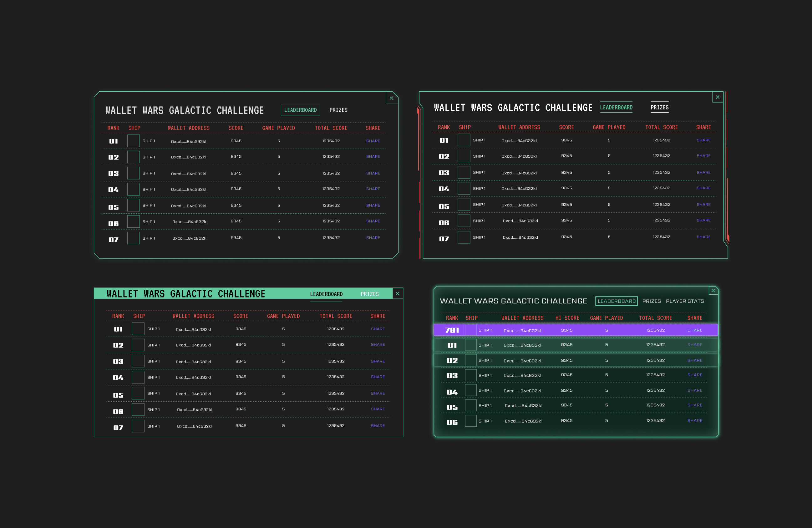Open the Player Stats tab

coord(684,301)
